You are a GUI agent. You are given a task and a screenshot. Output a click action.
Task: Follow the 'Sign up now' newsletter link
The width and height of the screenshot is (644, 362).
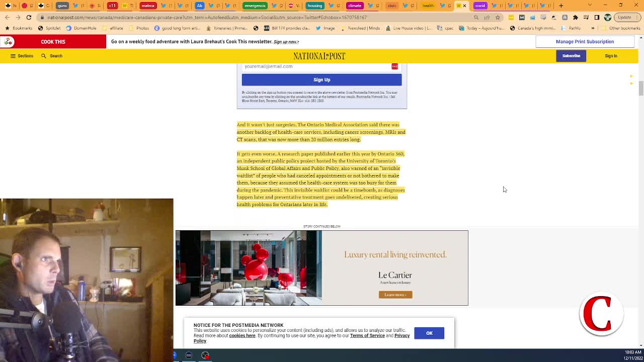click(286, 42)
